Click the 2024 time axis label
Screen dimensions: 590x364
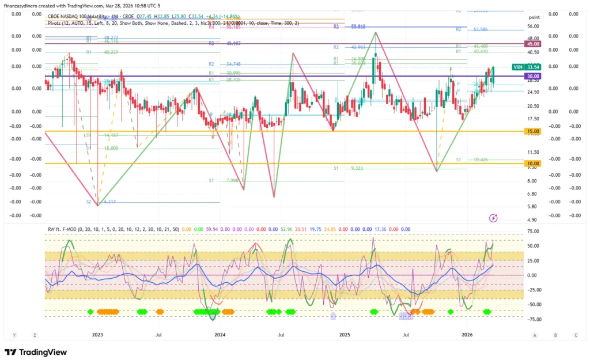[x=220, y=334]
